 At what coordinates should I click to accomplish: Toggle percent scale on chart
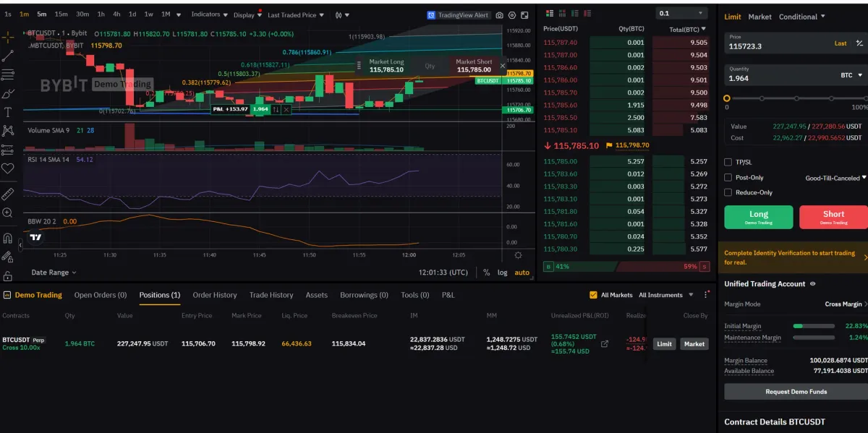487,273
